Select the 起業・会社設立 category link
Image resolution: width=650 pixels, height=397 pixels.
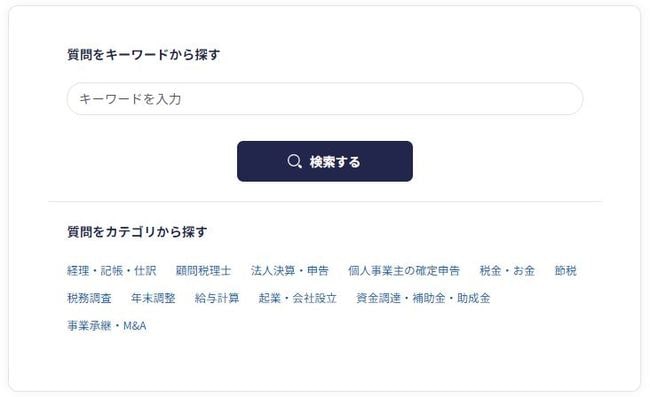pos(297,298)
